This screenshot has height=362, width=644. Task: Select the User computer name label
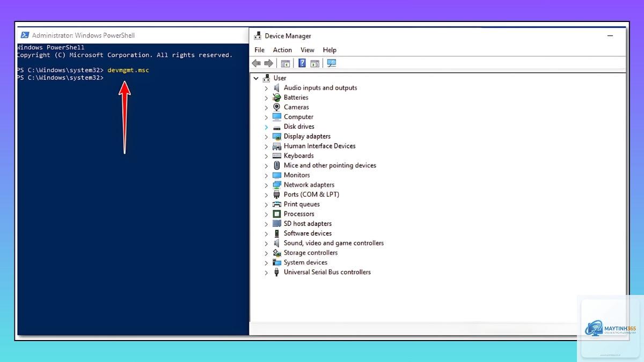[x=280, y=78]
